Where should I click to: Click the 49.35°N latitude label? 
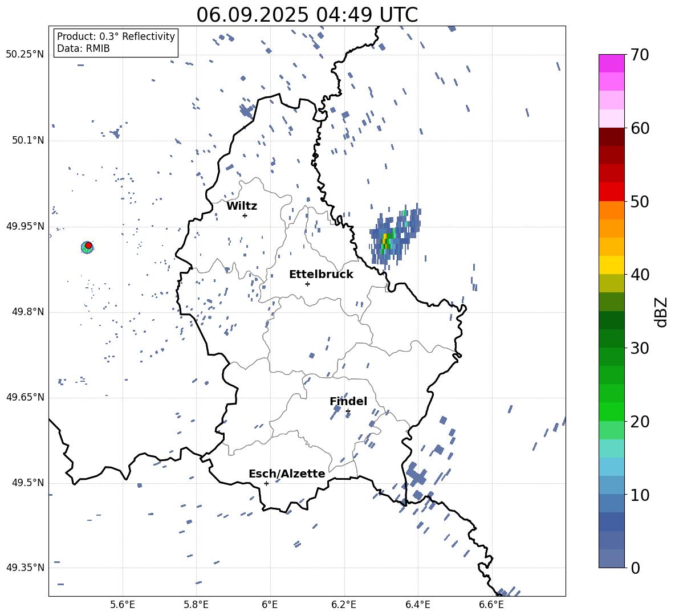25,568
